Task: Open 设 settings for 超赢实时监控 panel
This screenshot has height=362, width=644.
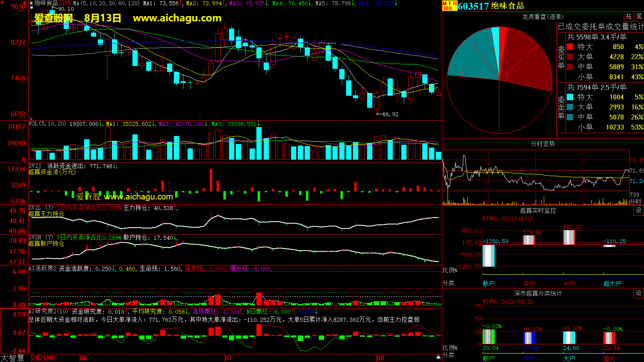Action: 639,210
